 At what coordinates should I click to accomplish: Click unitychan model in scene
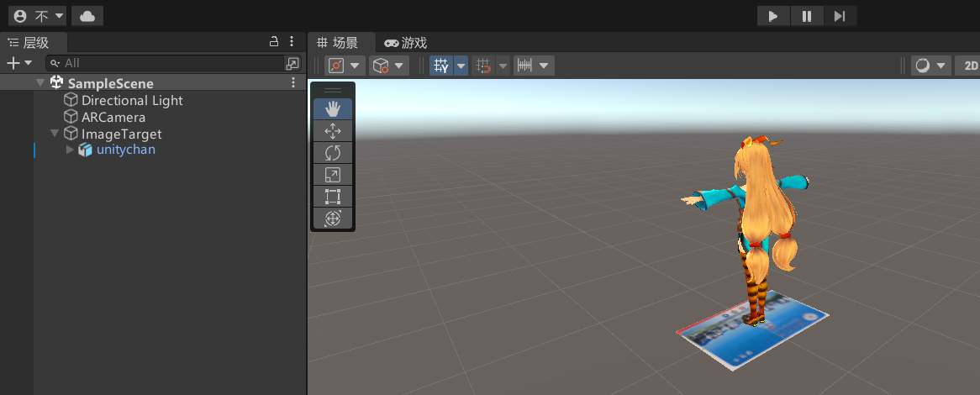760,213
